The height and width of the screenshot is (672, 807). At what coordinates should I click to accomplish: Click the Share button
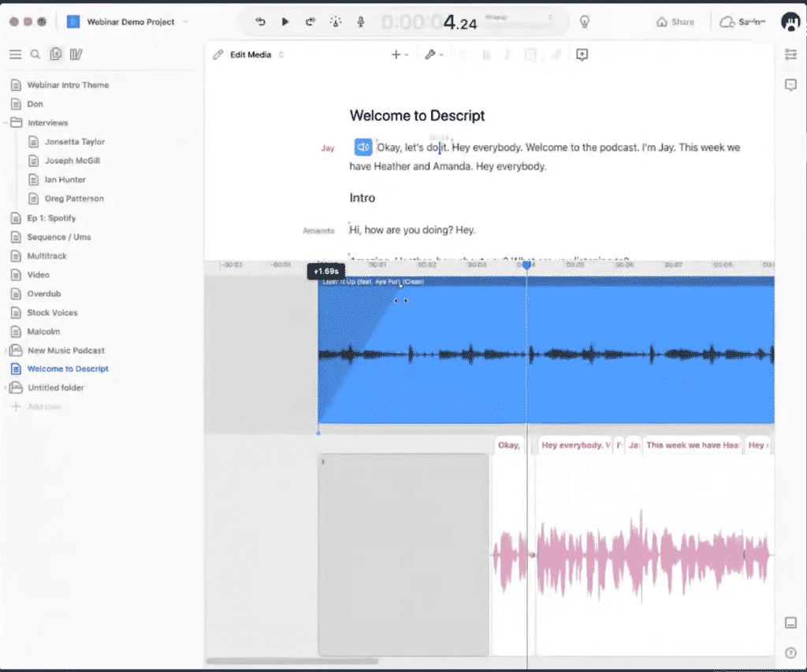point(675,22)
